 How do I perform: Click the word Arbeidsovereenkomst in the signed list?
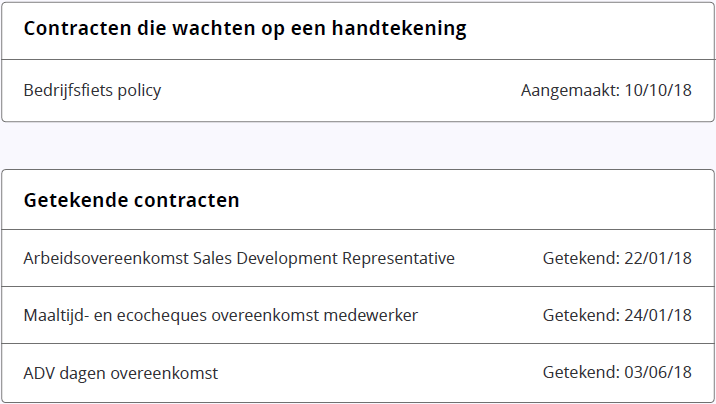click(x=105, y=258)
